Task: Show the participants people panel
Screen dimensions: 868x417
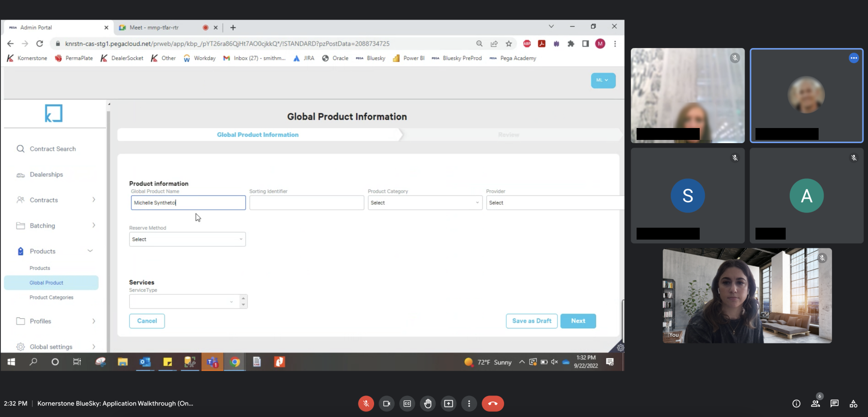Action: coord(815,403)
